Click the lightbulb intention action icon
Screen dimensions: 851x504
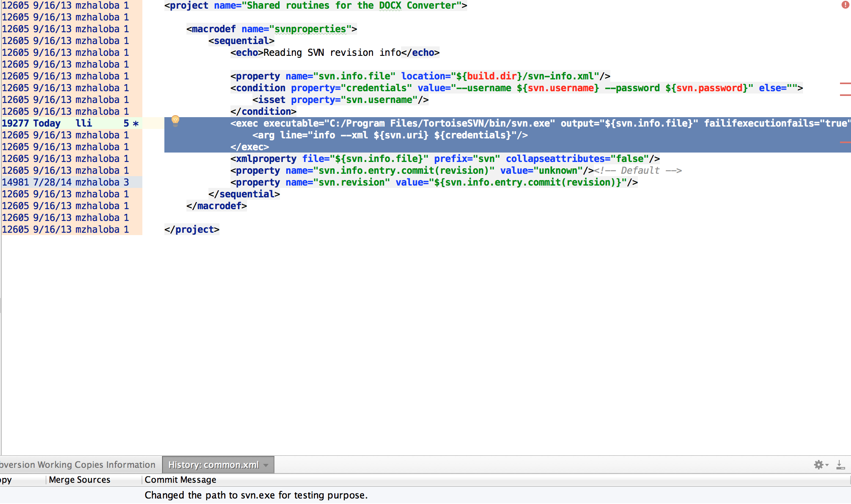tap(175, 121)
